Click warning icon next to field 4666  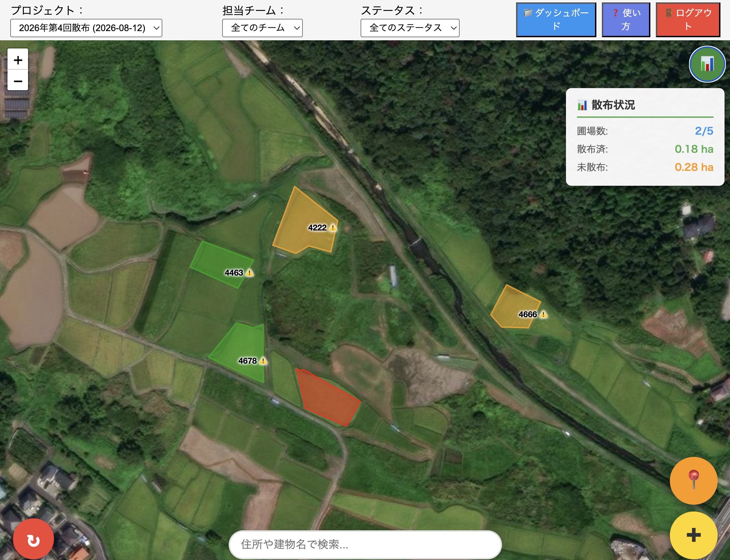(x=543, y=314)
